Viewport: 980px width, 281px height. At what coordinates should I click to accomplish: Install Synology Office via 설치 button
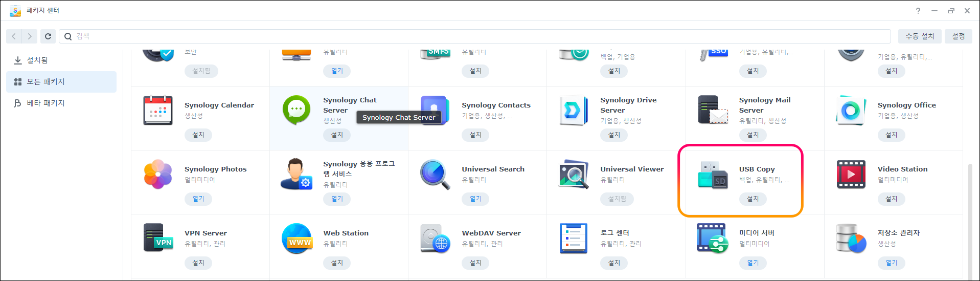pos(891,135)
